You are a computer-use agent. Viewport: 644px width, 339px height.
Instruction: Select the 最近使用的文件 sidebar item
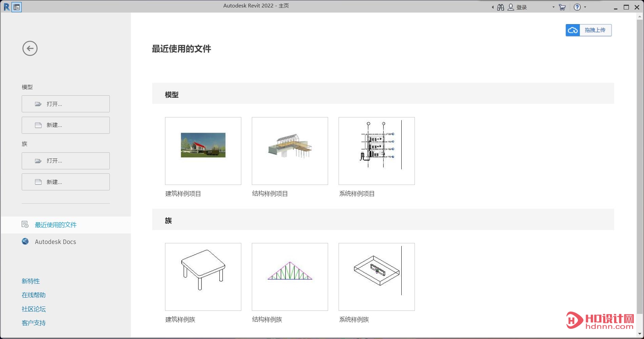[66, 225]
